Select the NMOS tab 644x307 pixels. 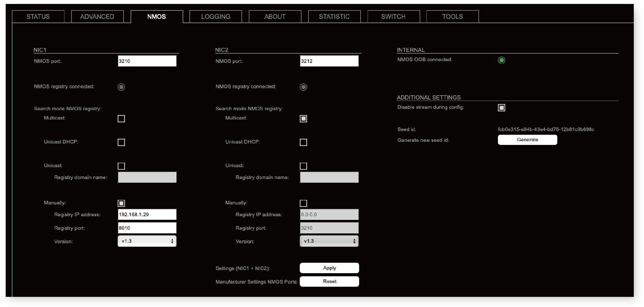click(157, 17)
